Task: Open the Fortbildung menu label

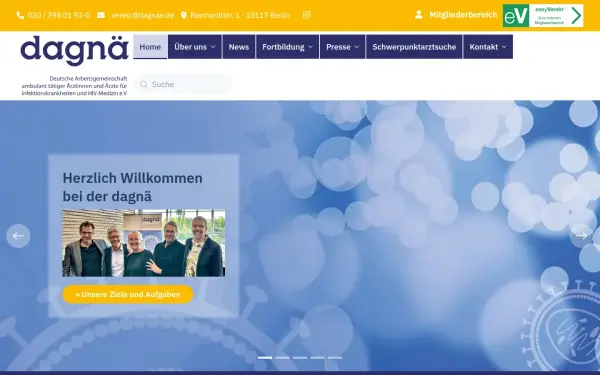Action: click(283, 47)
